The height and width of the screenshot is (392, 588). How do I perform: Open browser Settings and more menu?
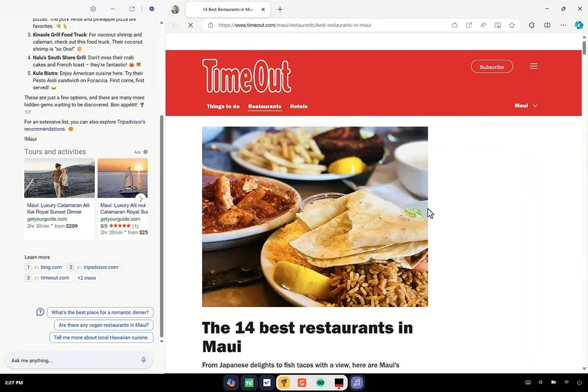pos(563,25)
